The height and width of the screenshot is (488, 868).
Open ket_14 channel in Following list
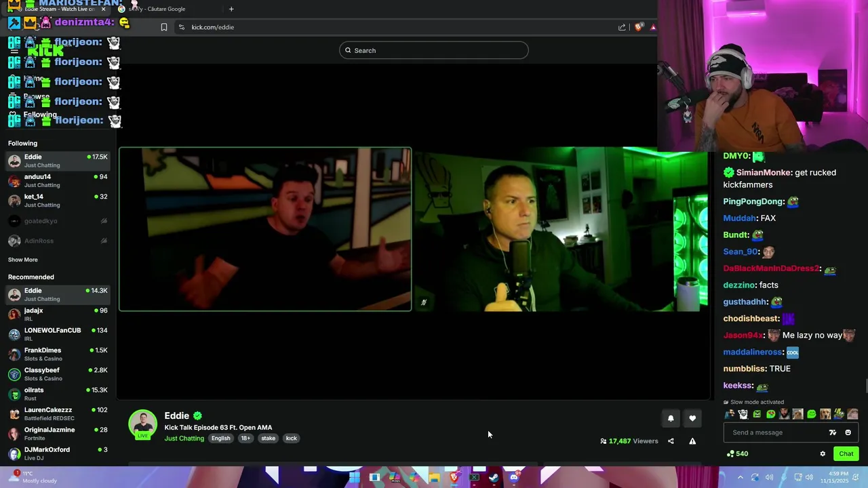pyautogui.click(x=58, y=201)
